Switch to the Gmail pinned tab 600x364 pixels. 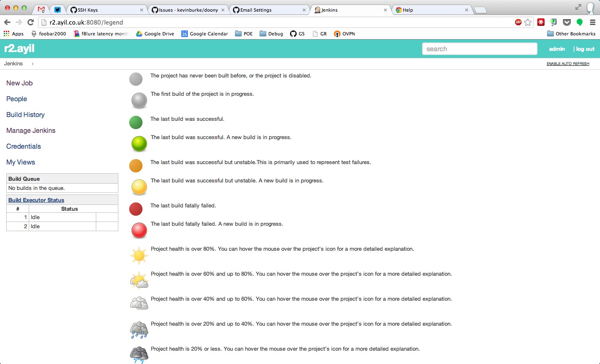coord(41,10)
